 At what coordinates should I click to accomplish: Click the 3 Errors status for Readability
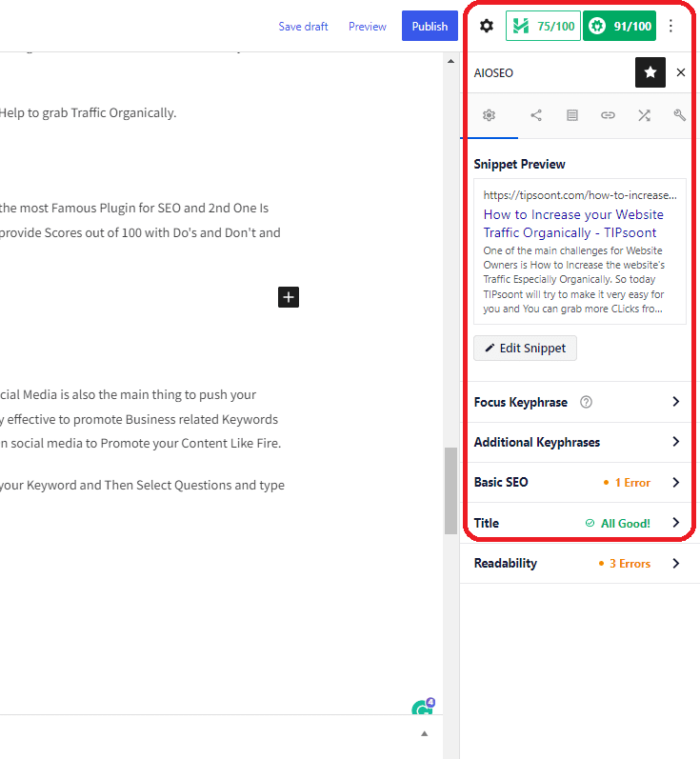tap(625, 564)
